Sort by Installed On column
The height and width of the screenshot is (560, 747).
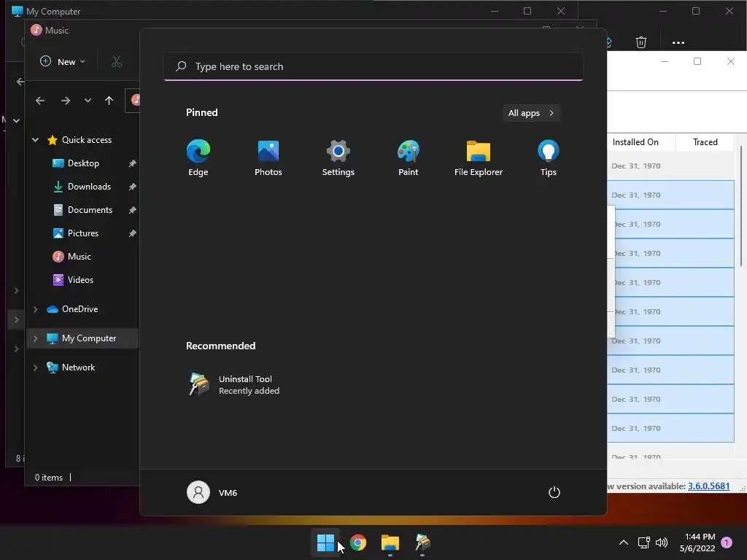pos(641,142)
